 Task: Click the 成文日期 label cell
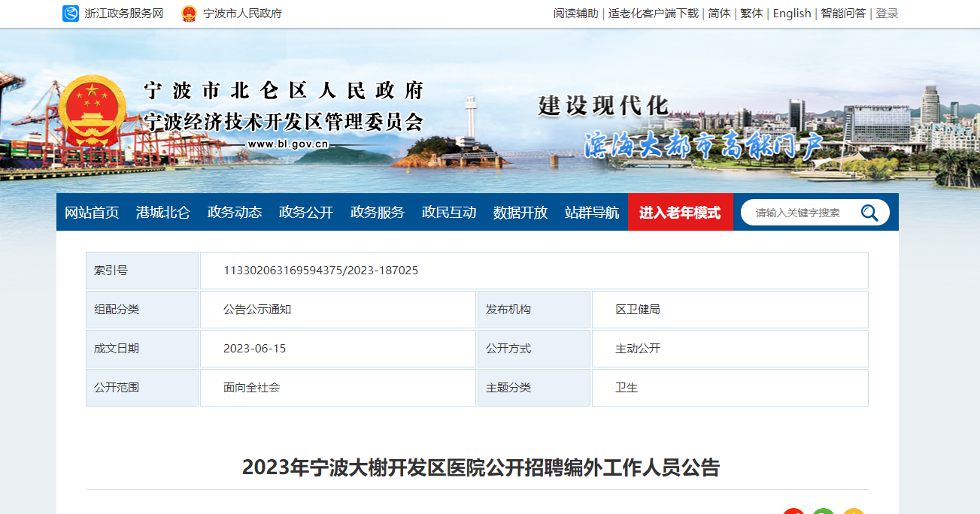click(x=142, y=349)
